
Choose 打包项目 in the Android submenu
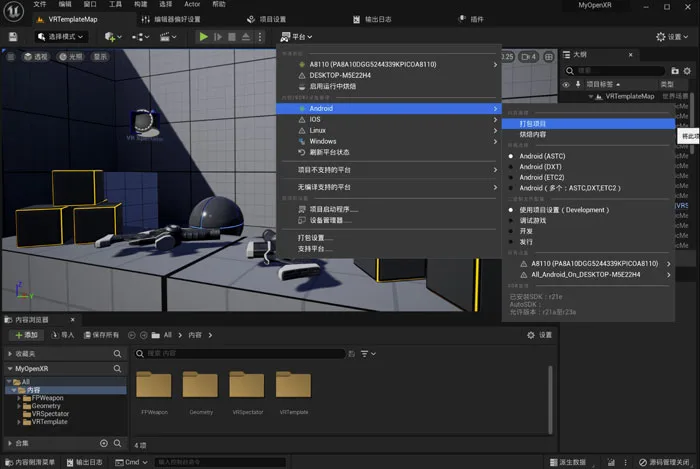coord(588,124)
